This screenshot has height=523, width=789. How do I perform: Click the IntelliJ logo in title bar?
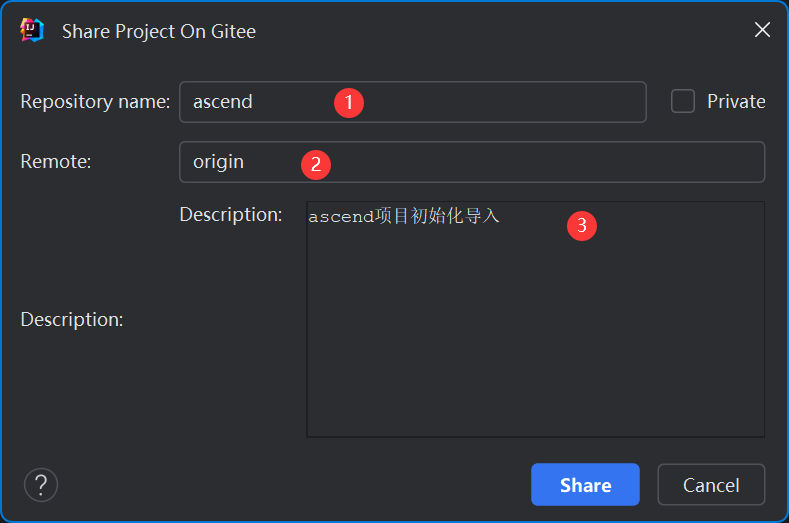tap(32, 31)
